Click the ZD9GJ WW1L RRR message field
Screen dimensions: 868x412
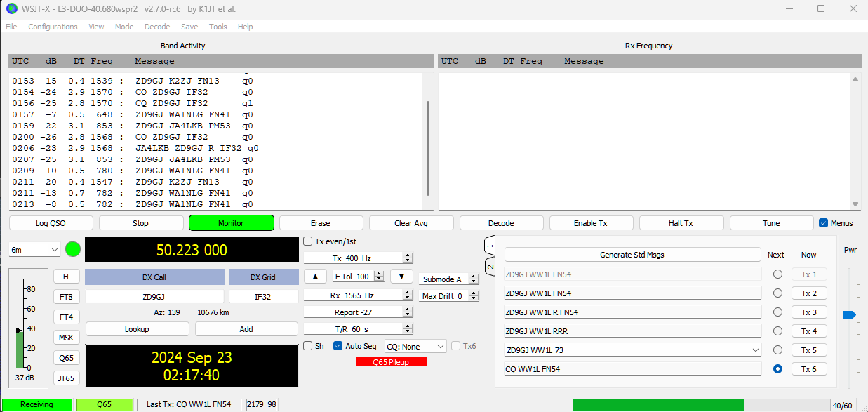pos(632,331)
